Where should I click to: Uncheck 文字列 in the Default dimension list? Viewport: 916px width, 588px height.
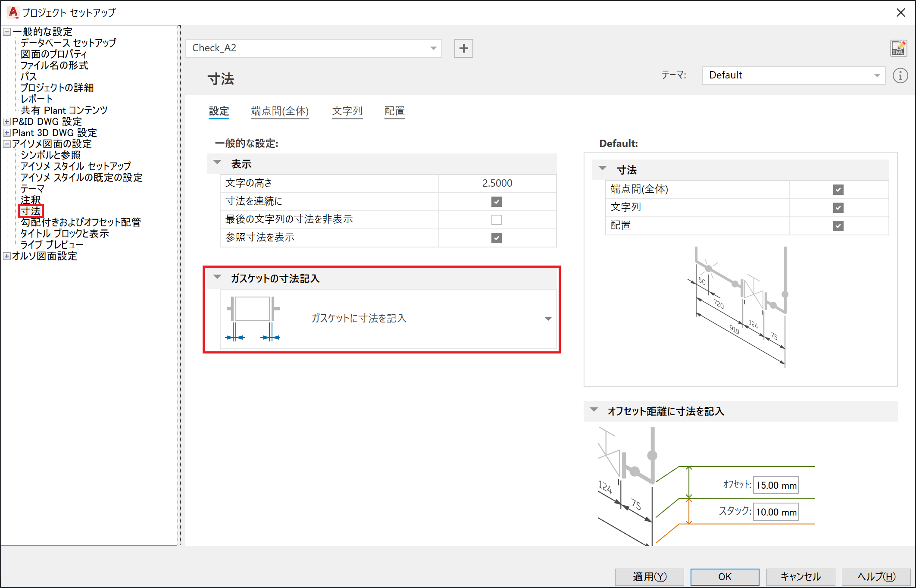click(x=838, y=207)
